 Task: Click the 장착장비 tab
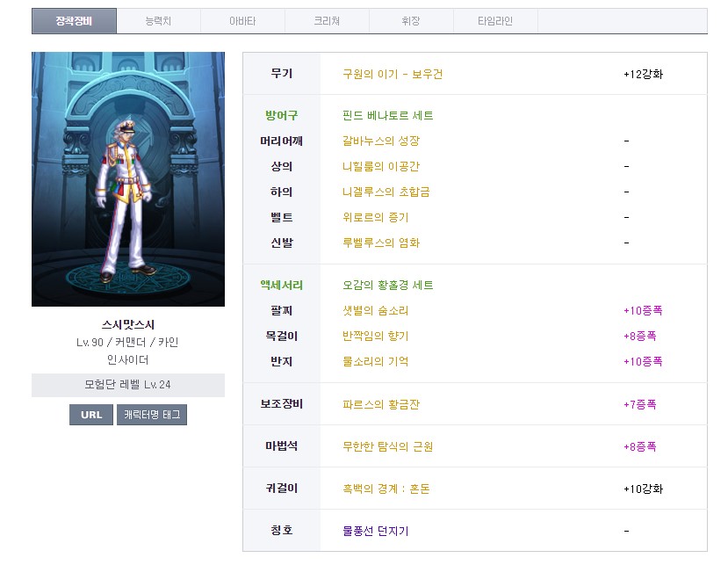[x=74, y=21]
